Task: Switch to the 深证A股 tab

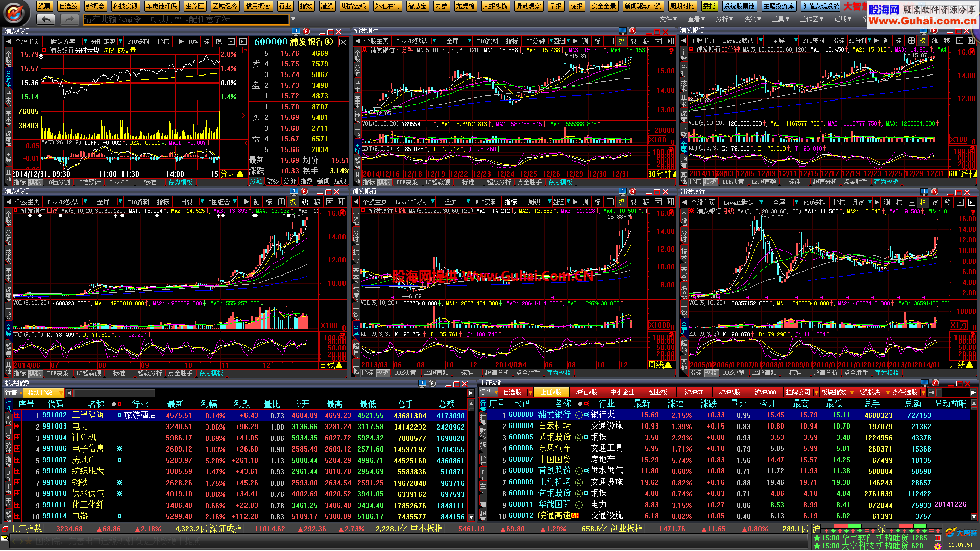Action: click(x=586, y=392)
